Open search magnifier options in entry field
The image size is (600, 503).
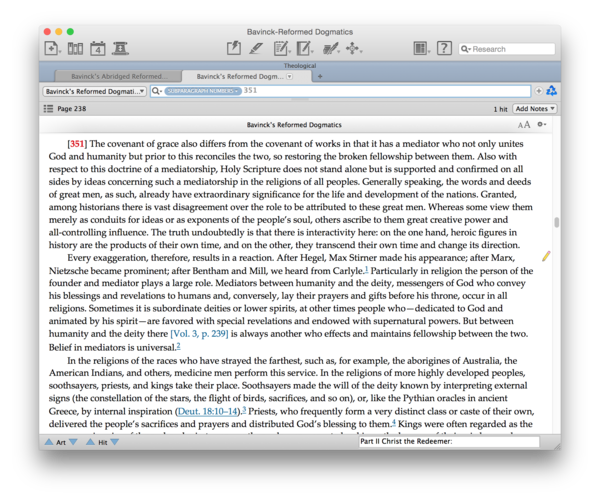point(157,91)
